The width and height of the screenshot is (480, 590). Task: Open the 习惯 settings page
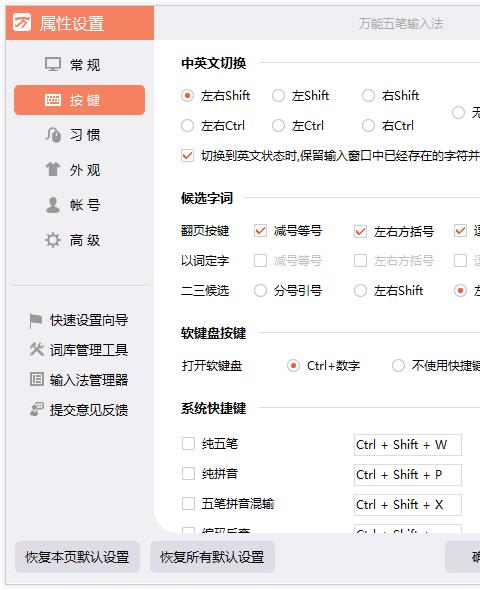79,135
